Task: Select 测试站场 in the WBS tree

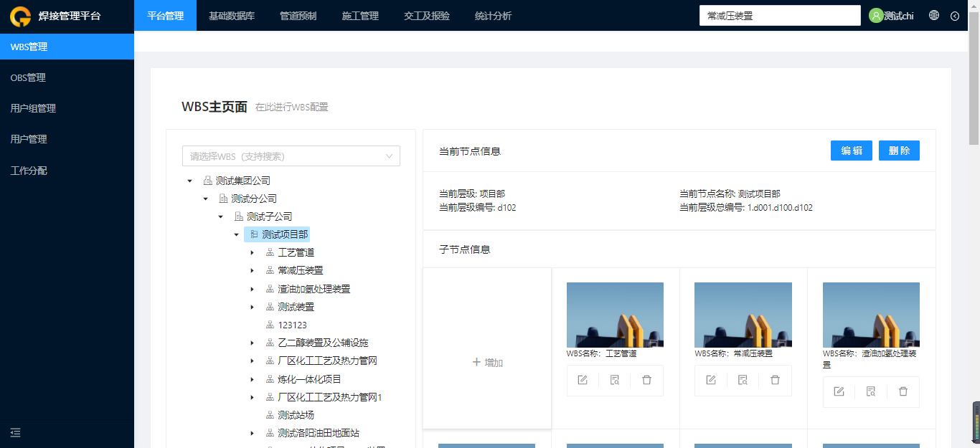Action: [x=296, y=415]
